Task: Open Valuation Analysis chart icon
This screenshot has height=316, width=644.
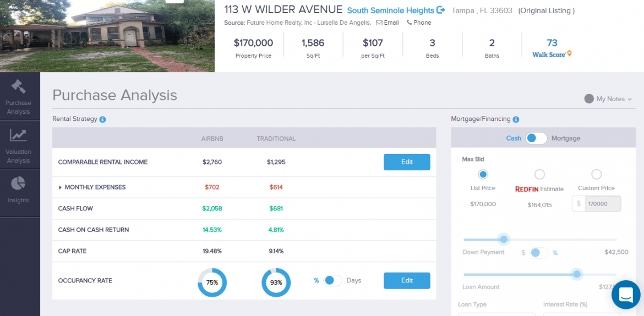Action: (18, 135)
